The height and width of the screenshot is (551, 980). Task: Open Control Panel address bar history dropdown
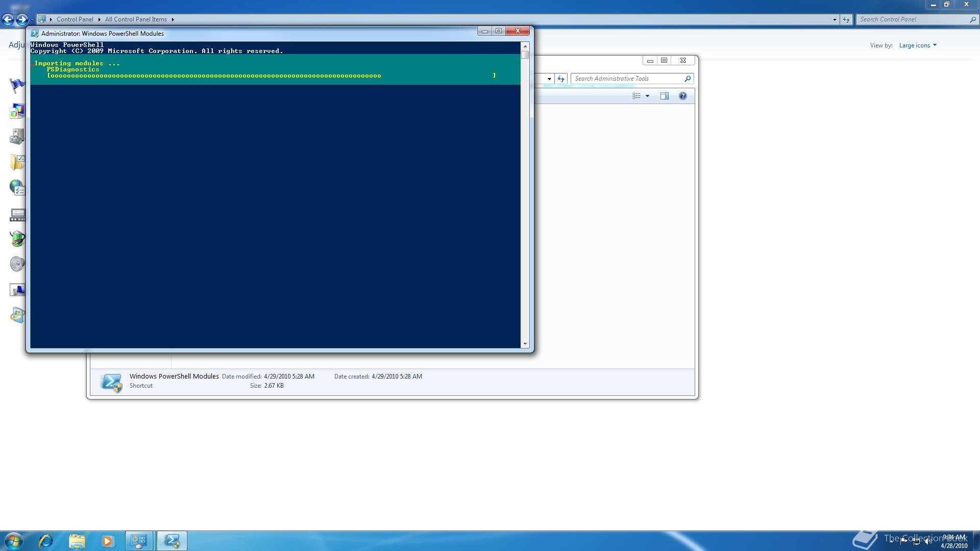click(x=835, y=19)
